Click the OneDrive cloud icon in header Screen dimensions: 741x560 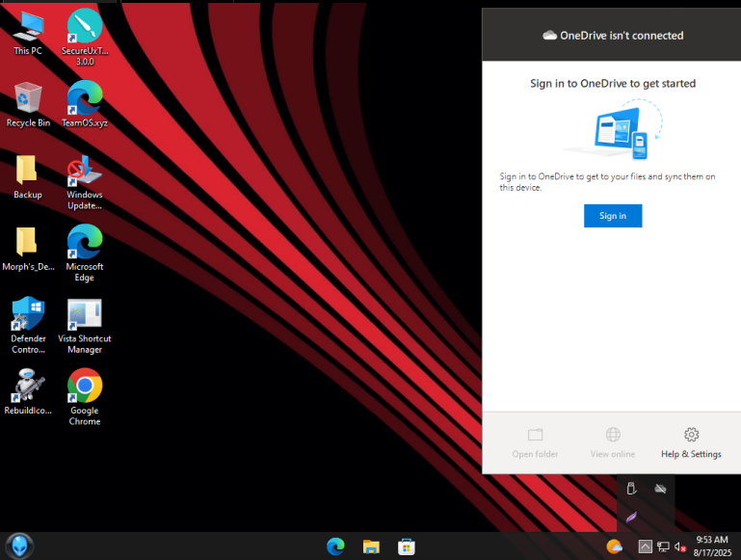coord(549,36)
